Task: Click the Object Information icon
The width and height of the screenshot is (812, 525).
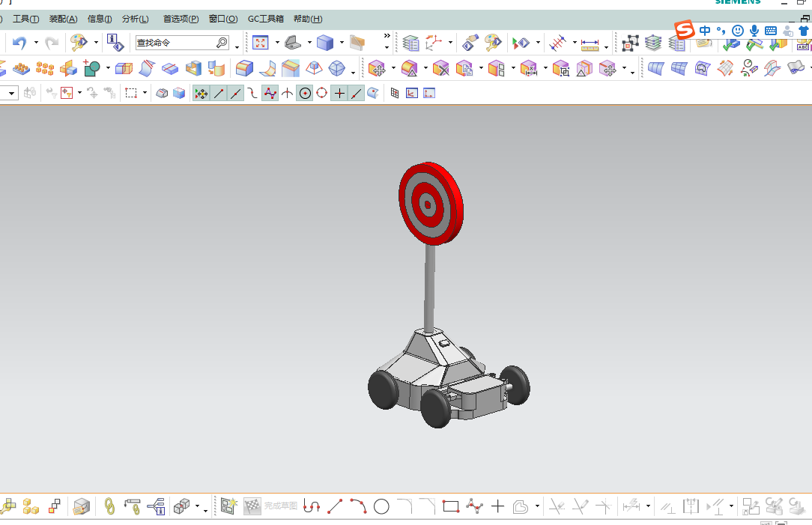Action: coord(115,43)
